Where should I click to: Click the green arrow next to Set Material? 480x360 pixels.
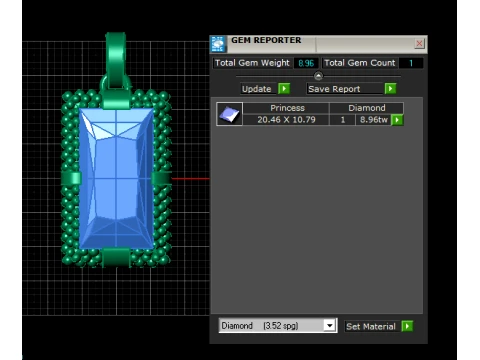point(407,326)
